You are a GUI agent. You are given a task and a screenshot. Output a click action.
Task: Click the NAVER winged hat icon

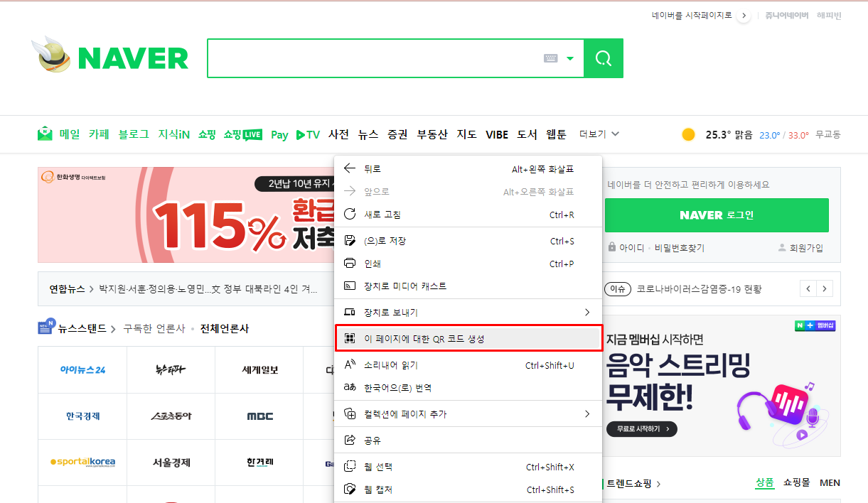(52, 55)
